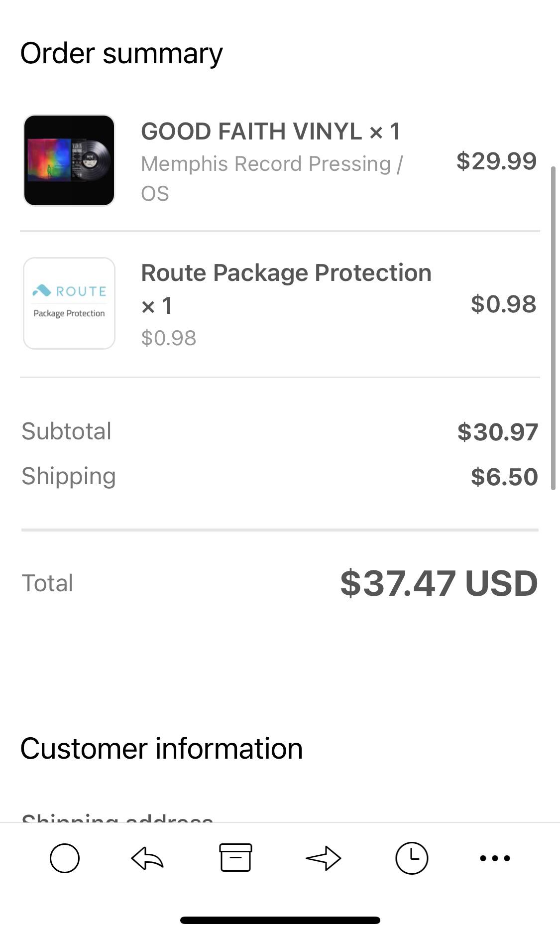
Task: Tap the $37.47 USD total amount
Action: click(439, 583)
